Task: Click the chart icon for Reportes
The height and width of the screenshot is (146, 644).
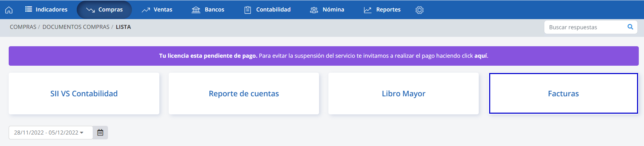Action: click(368, 10)
